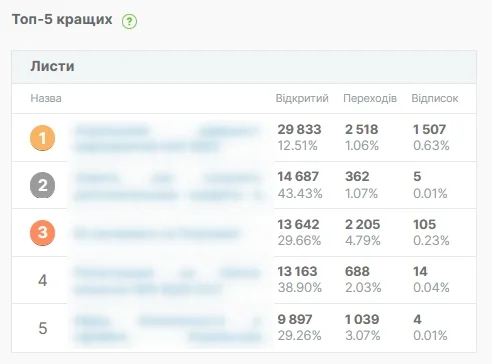This screenshot has width=492, height=364.
Task: Click the unsubscribes value 4
Action: tap(417, 319)
